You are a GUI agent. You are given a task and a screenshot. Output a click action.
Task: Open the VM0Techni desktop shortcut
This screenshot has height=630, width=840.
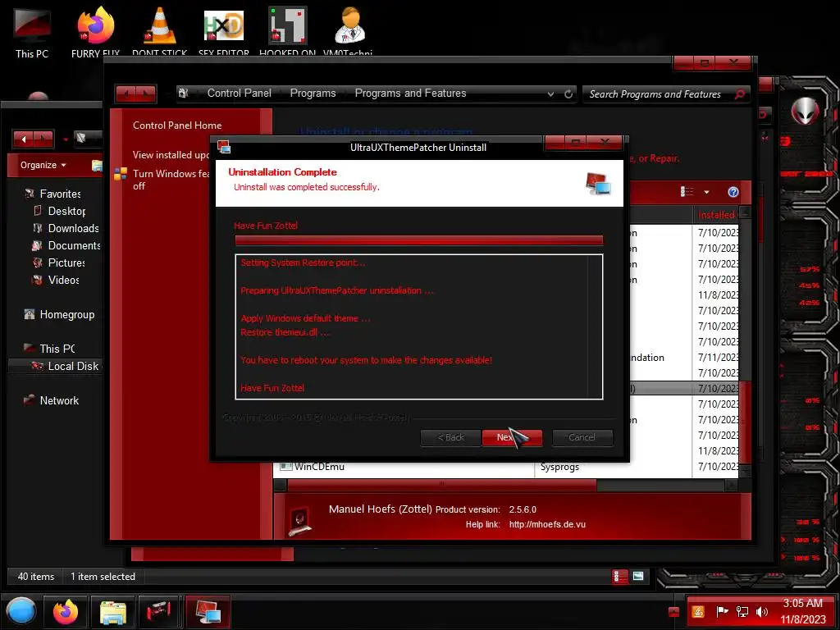pyautogui.click(x=349, y=32)
